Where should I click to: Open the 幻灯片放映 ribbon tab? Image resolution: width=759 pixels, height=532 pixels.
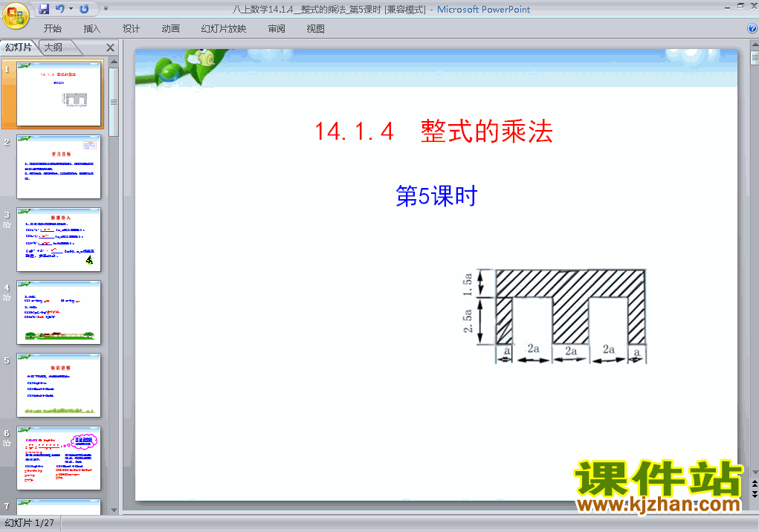223,28
